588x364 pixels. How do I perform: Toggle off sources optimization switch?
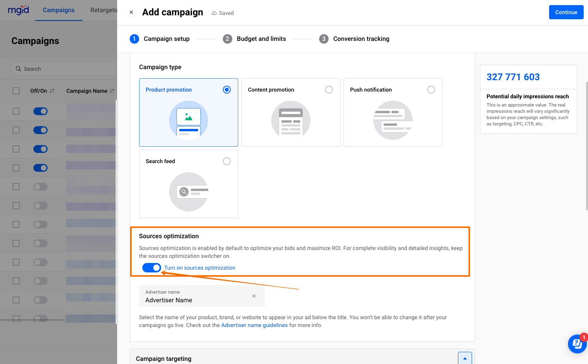point(151,267)
